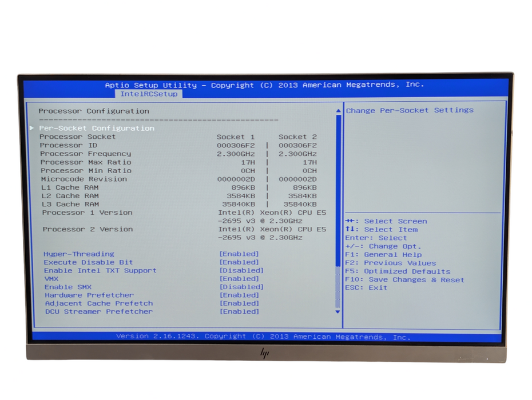Toggle Adjacent Cache Prefetch [Enabled] value
The height and width of the screenshot is (400, 532).
coord(239,303)
